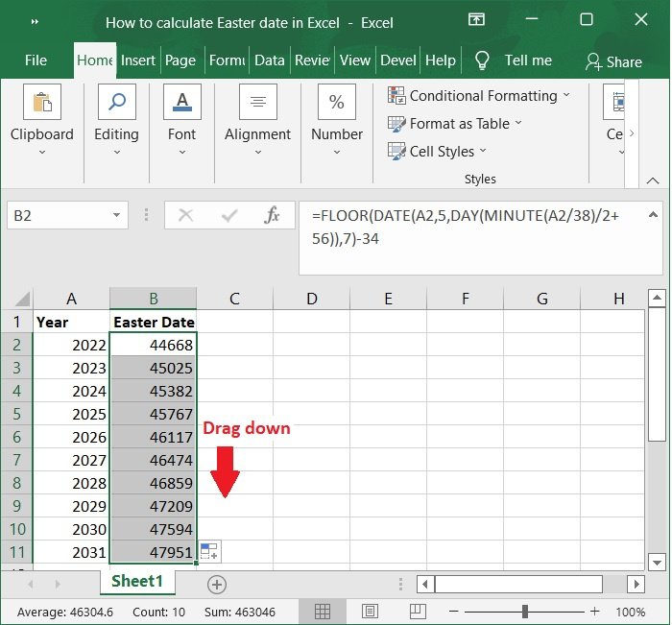Open the Font group icon
This screenshot has height=625, width=672.
coord(181,103)
